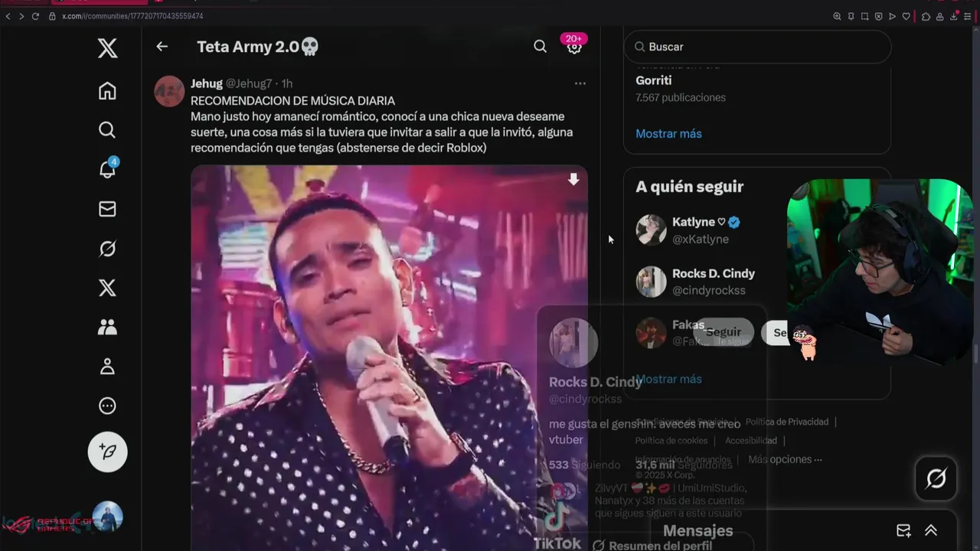Click Mostrar más under the trends
The image size is (980, 551).
[x=668, y=133]
